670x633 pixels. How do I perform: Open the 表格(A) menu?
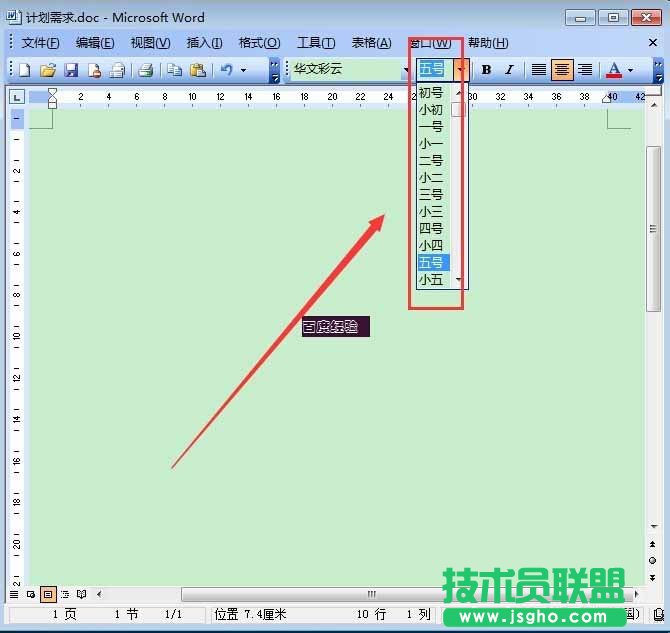(371, 43)
